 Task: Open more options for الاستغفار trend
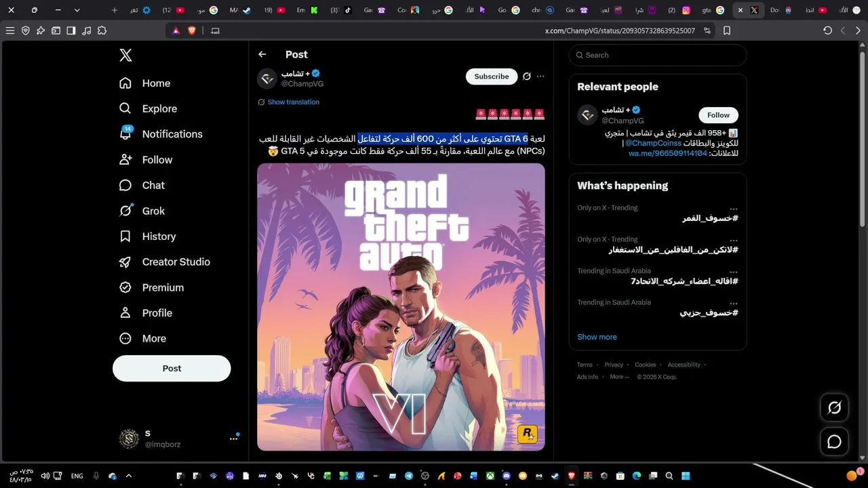click(x=733, y=240)
